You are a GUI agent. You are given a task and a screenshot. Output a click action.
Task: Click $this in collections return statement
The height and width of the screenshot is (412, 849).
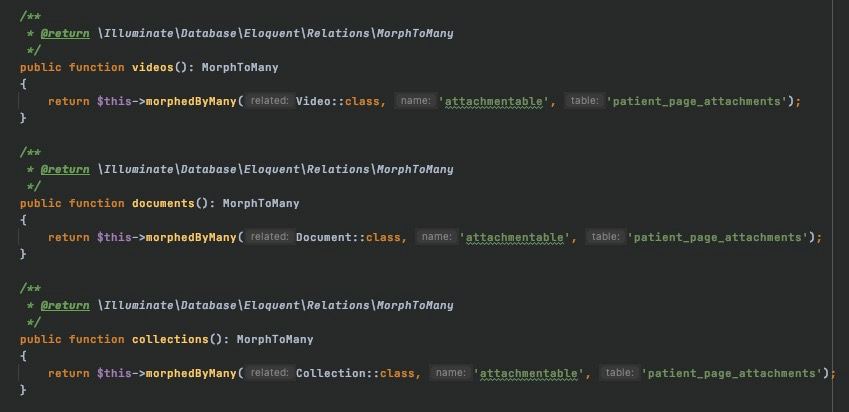[x=114, y=373]
